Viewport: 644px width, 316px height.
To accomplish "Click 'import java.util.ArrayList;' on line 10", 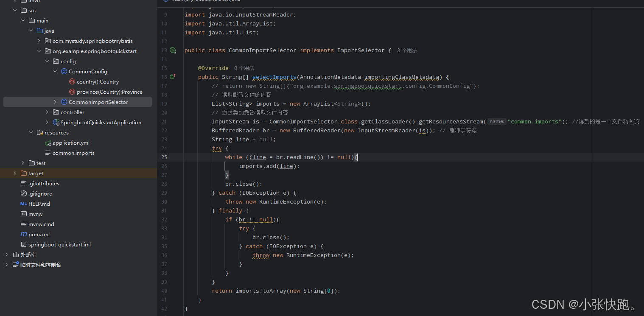I will (230, 24).
